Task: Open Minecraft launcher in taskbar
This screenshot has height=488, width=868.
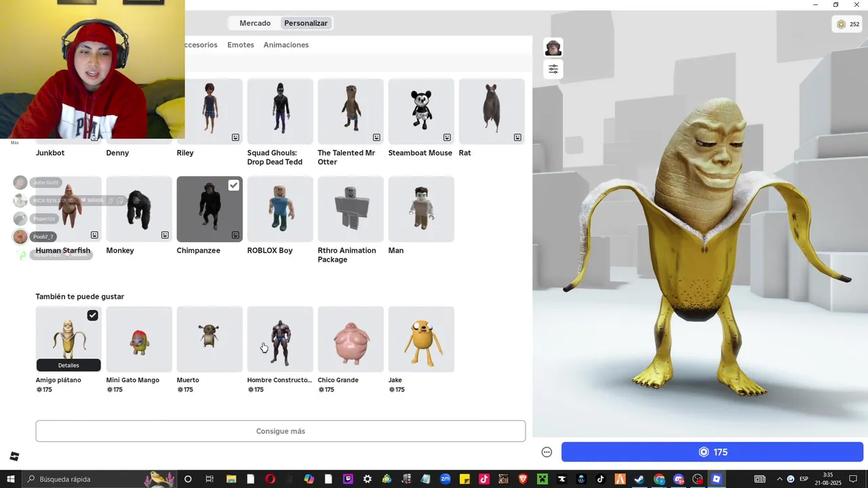Action: click(542, 479)
